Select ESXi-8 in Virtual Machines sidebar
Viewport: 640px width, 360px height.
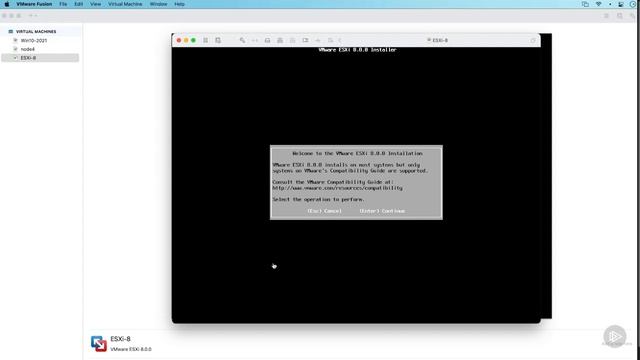click(40, 58)
